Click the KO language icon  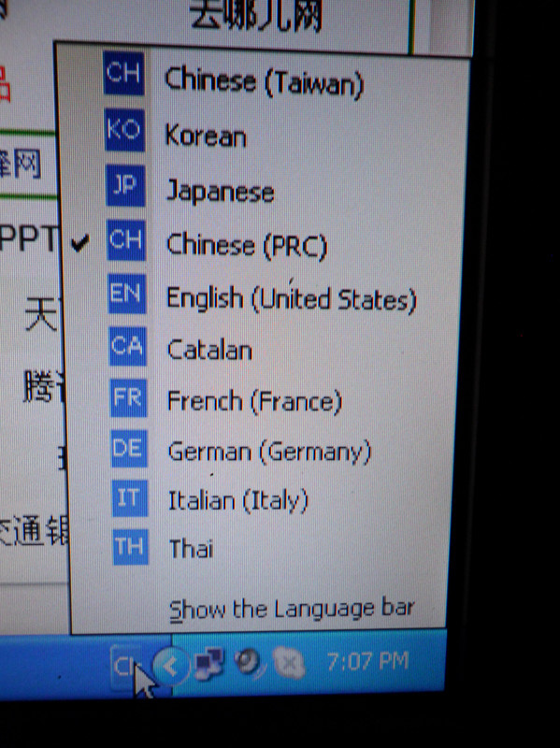pyautogui.click(x=124, y=129)
